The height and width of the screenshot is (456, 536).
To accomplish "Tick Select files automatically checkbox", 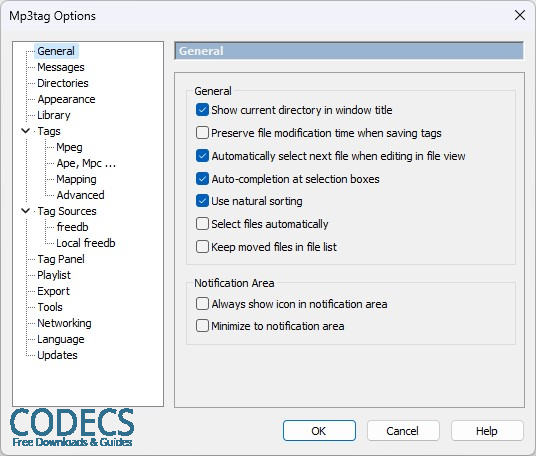I will [x=202, y=224].
